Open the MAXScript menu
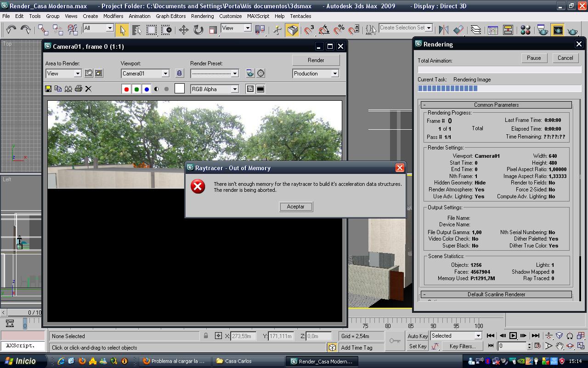 point(258,16)
